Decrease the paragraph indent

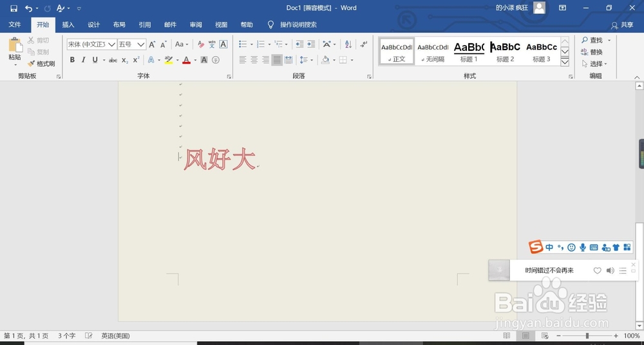(299, 44)
